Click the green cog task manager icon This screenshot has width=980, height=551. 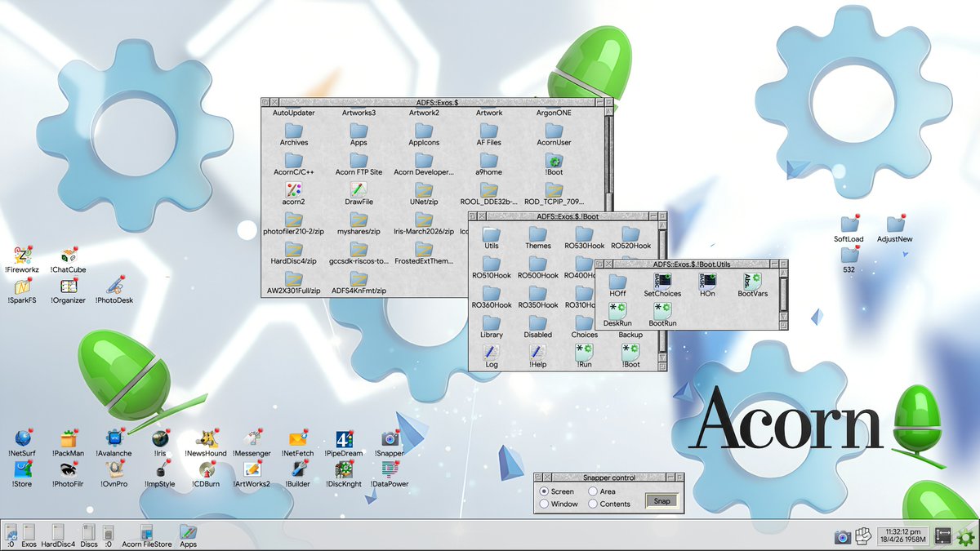[x=965, y=536]
